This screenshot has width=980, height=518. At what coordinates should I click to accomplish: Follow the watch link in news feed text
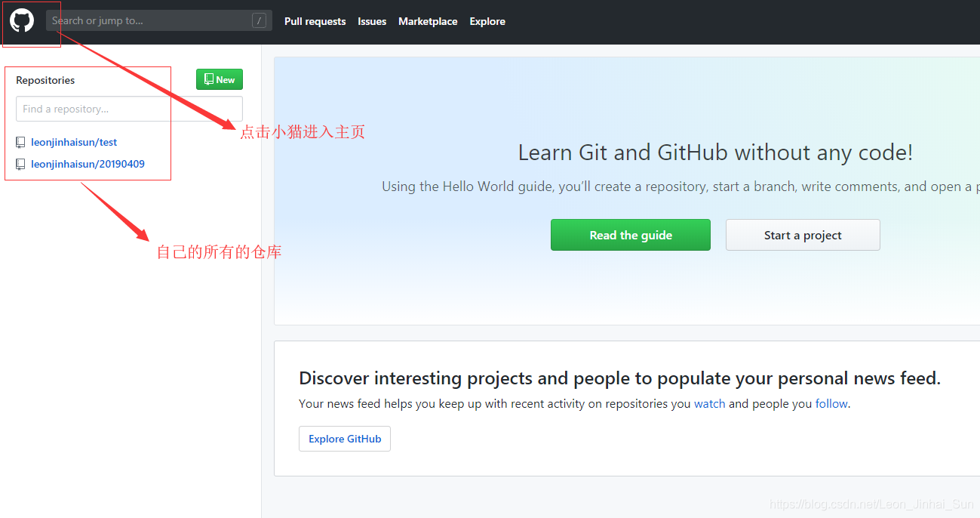coord(710,404)
